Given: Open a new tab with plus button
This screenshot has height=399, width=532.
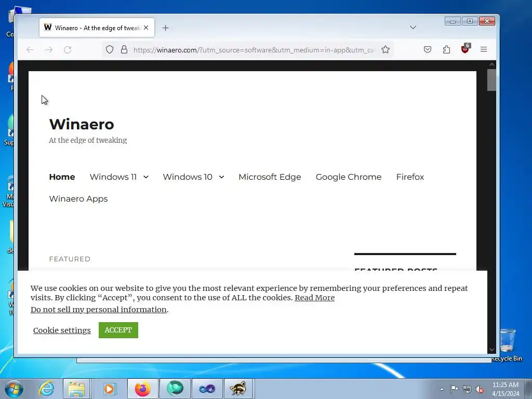Looking at the screenshot, I should tap(166, 28).
